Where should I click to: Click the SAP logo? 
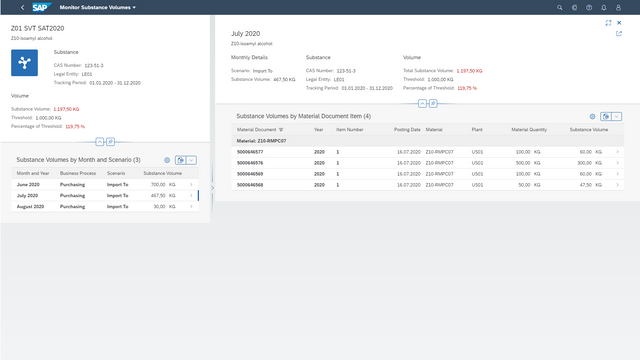coord(42,7)
